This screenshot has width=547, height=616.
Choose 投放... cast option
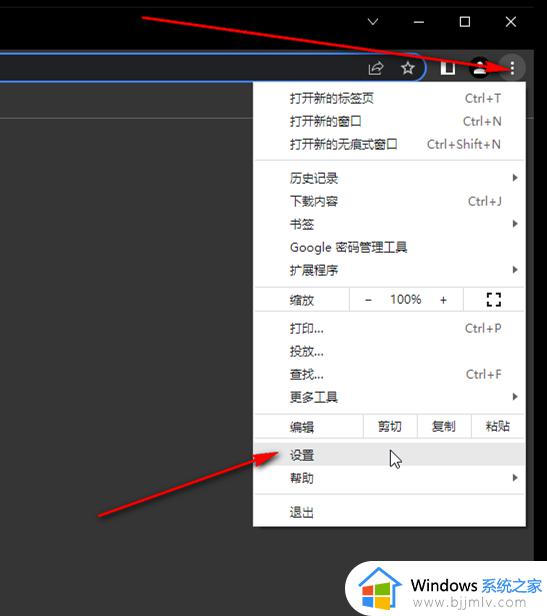coord(389,351)
